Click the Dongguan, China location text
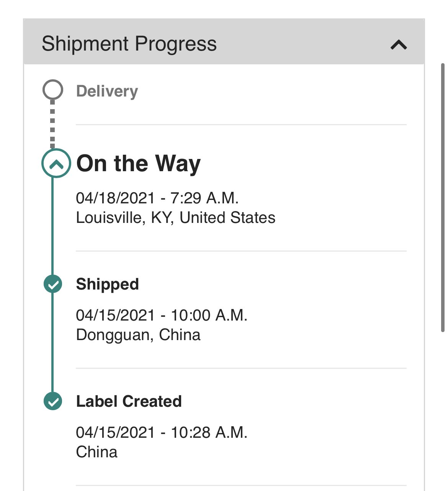 point(138,335)
